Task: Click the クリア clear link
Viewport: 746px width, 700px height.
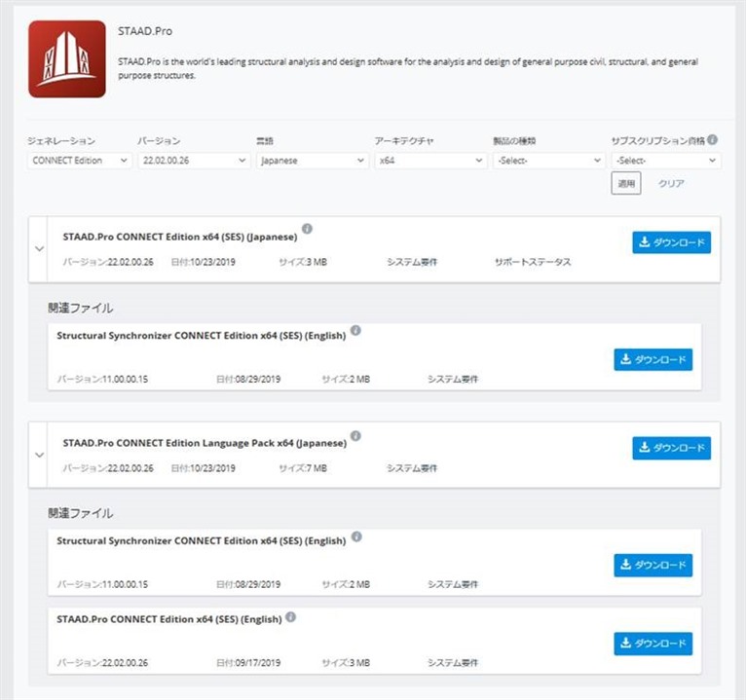Action: coord(671,184)
